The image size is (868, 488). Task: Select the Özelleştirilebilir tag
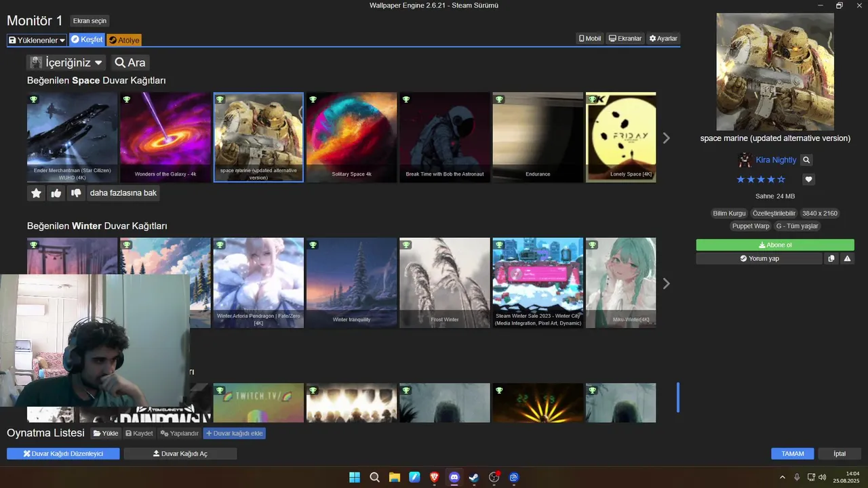[774, 213]
